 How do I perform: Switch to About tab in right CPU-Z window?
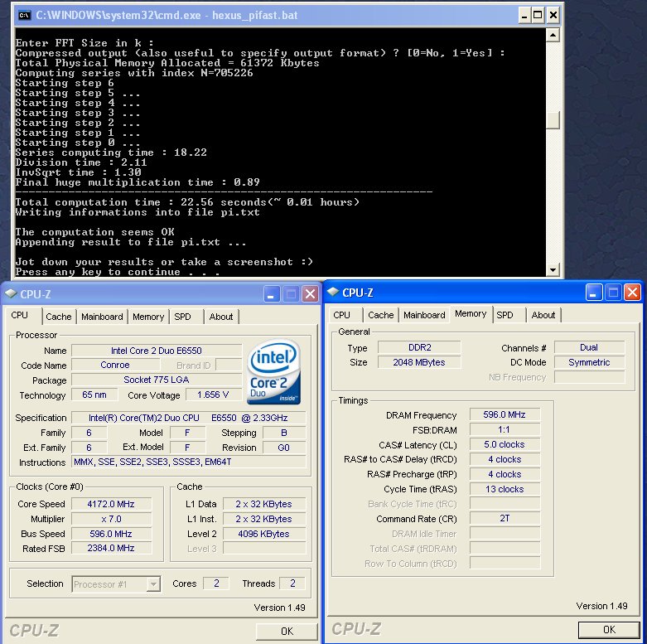tap(543, 315)
